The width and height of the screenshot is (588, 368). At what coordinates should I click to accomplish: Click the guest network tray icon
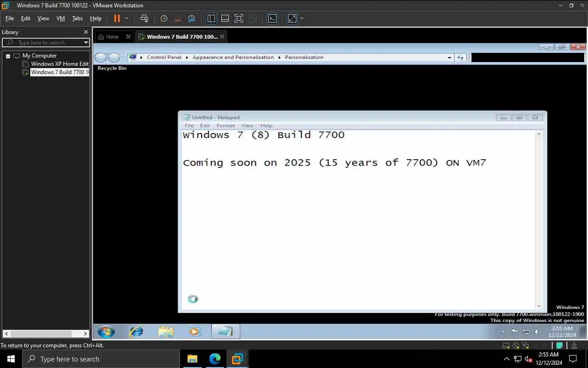pos(526,332)
